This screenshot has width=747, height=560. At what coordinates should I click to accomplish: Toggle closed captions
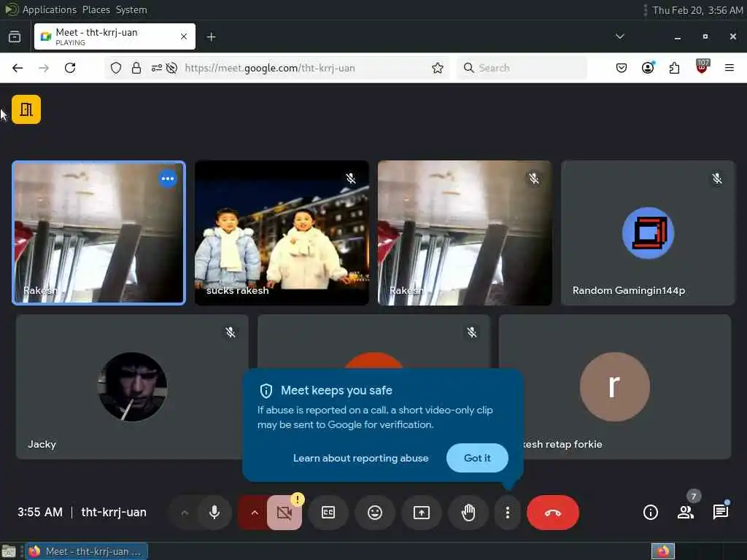328,513
